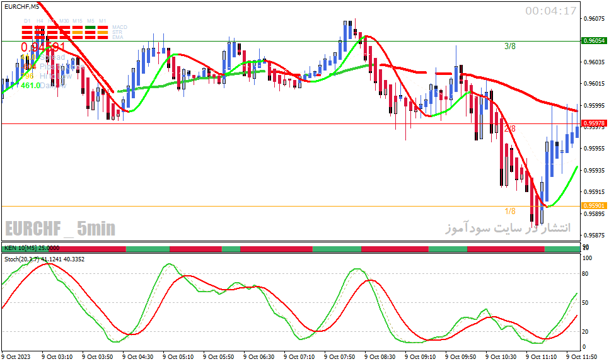This screenshot has width=609, height=364.
Task: Click the 9 Oct 07:50 time axis label
Action: (340, 356)
